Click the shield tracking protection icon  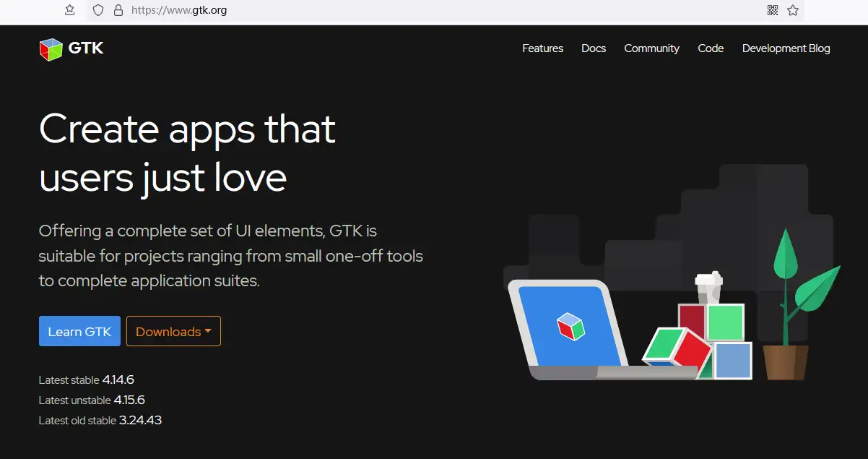[98, 10]
